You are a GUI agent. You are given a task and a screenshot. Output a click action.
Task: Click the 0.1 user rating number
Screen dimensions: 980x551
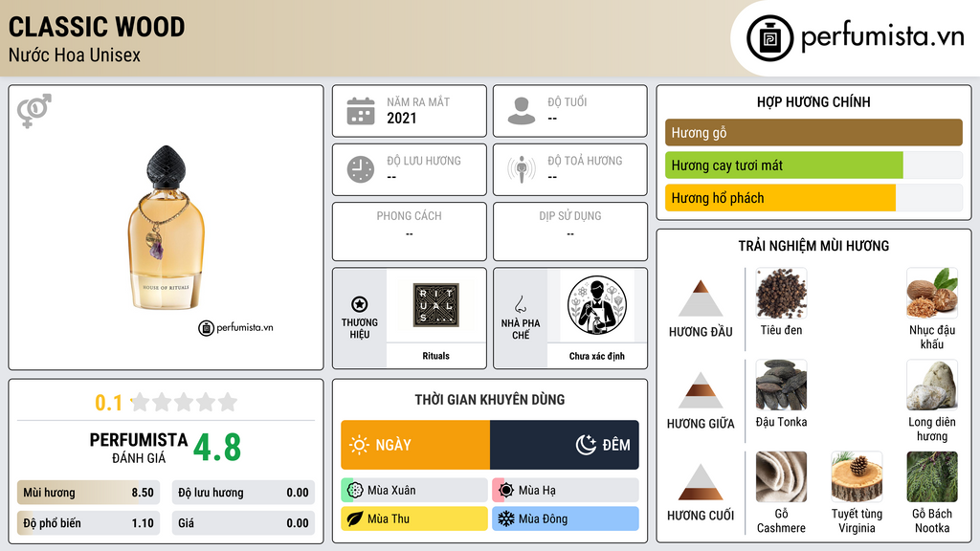[109, 403]
